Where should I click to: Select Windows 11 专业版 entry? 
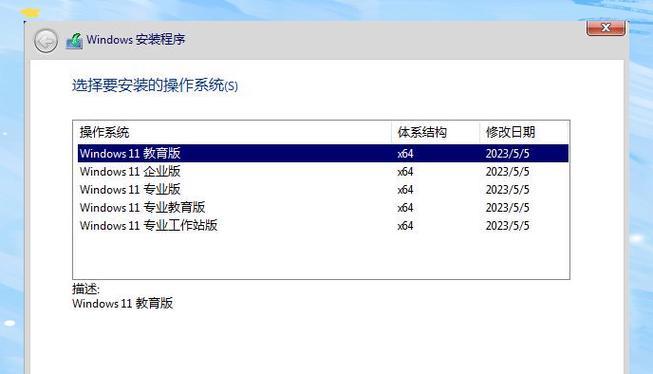pyautogui.click(x=323, y=189)
